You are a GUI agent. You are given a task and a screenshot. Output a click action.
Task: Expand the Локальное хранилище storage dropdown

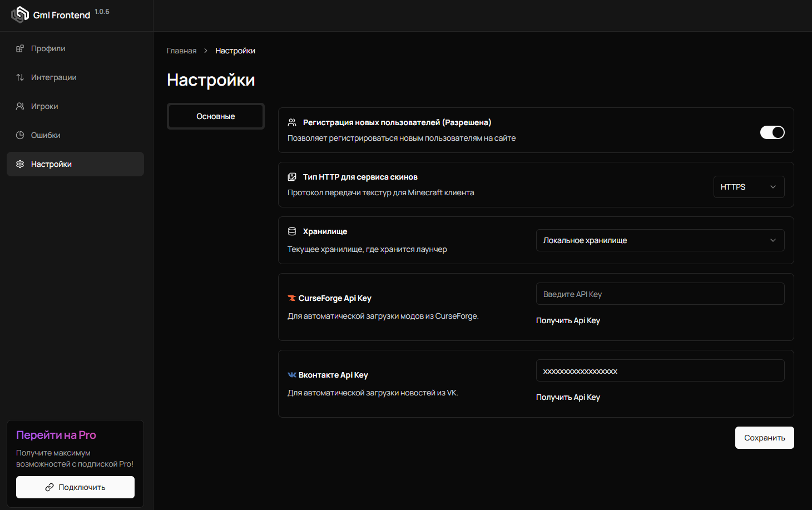pyautogui.click(x=660, y=240)
